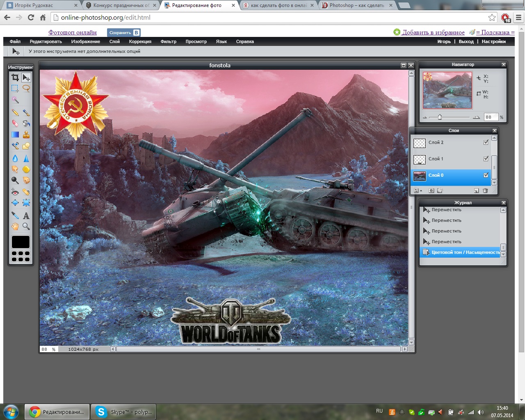Click the Navigator zoom slider handle
525x420 pixels.
440,117
